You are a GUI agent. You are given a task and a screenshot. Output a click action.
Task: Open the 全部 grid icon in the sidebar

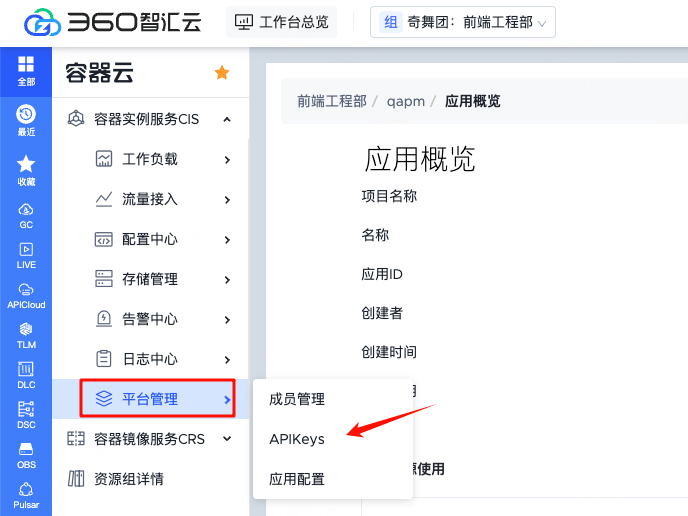coord(26,64)
